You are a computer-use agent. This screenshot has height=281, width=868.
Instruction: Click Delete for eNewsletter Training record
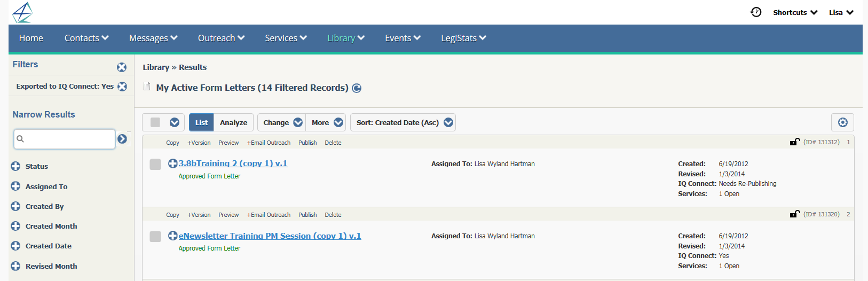click(x=333, y=215)
